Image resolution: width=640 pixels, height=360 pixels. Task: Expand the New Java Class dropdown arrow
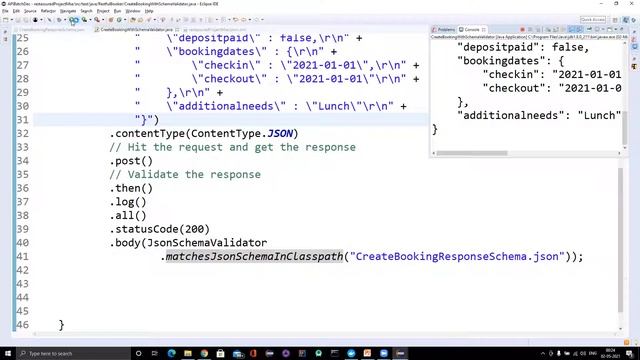pyautogui.click(x=125, y=20)
